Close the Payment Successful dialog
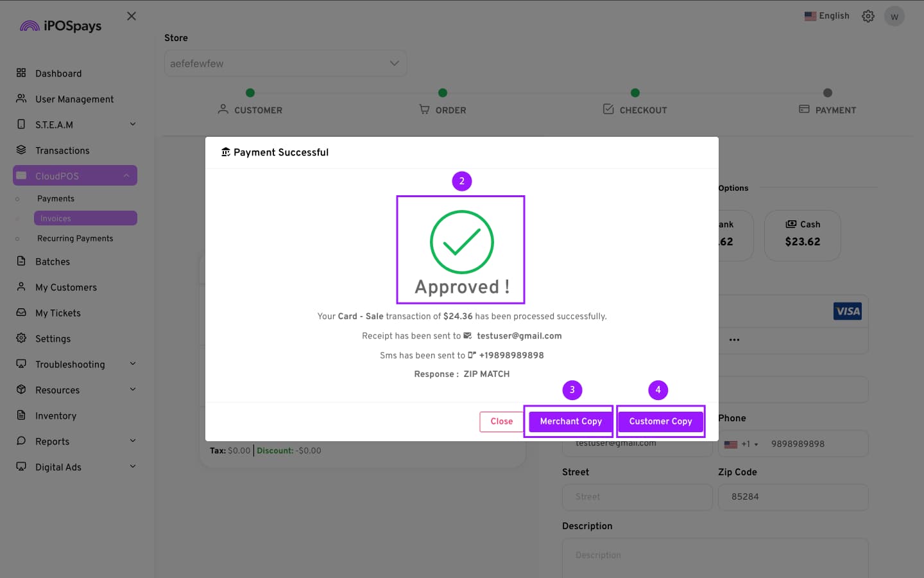This screenshot has height=578, width=924. 501,421
